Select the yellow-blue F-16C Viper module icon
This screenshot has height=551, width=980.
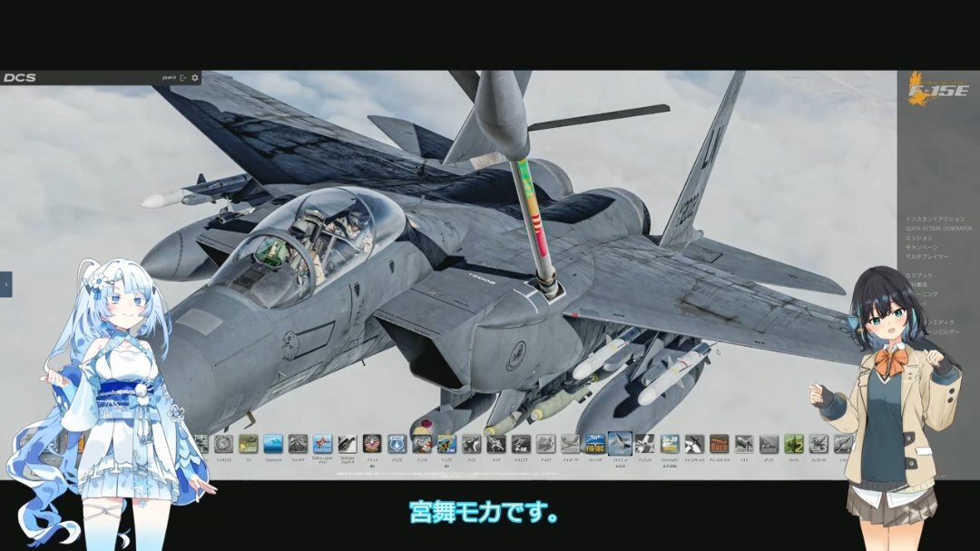pyautogui.click(x=446, y=444)
